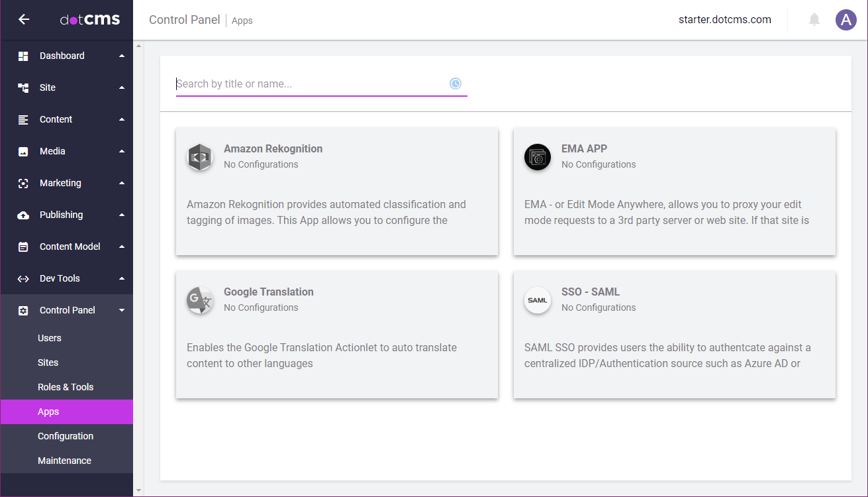Click starter.dotcms.com site selector
Image resolution: width=868 pixels, height=497 pixels.
[724, 20]
